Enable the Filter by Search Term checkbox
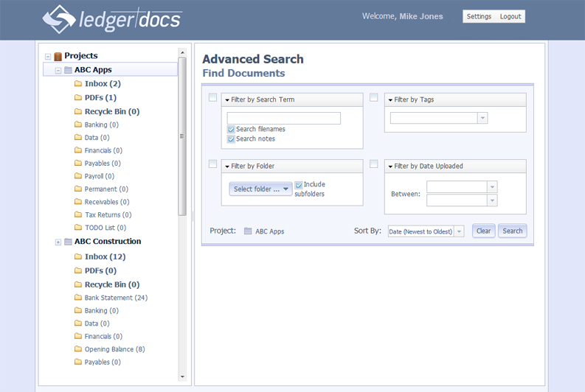 pos(212,97)
